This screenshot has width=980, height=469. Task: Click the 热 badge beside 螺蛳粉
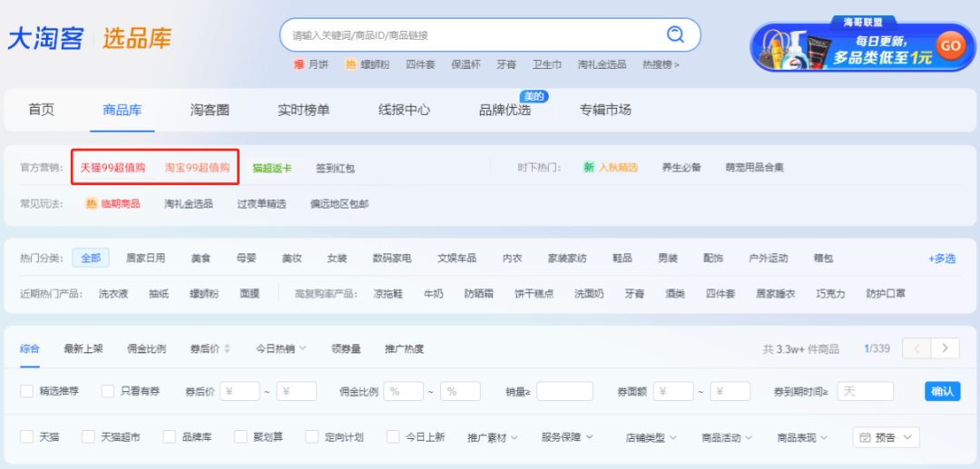coord(350,64)
